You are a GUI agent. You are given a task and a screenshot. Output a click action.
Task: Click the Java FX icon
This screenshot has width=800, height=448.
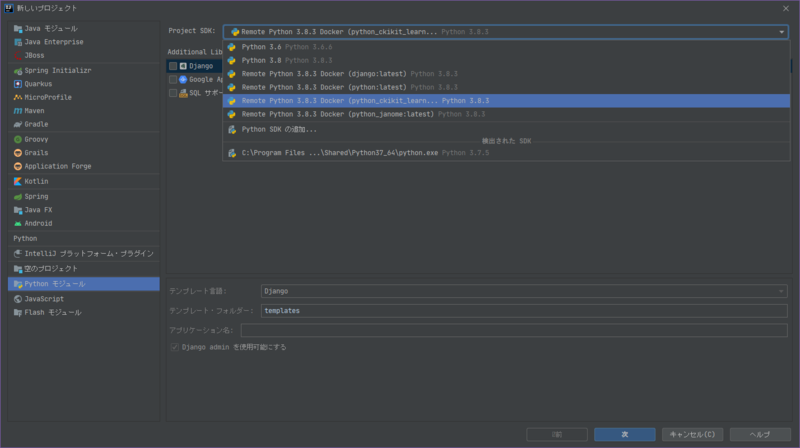[x=18, y=210]
